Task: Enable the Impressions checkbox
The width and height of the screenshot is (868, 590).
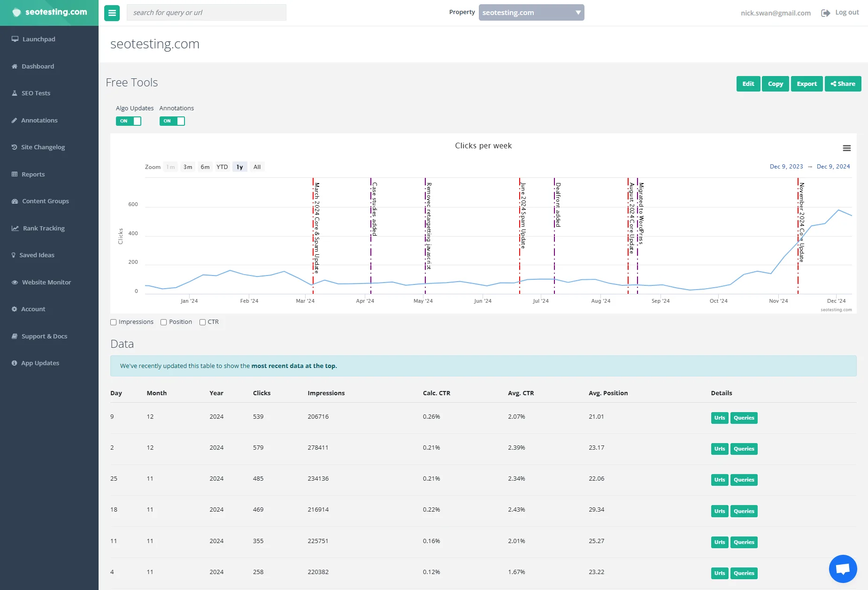Action: point(114,322)
